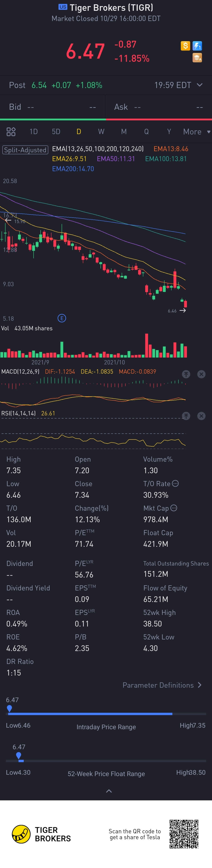Tap the MACD(12,26,9) label
This screenshot has width=212, height=868.
click(x=20, y=371)
